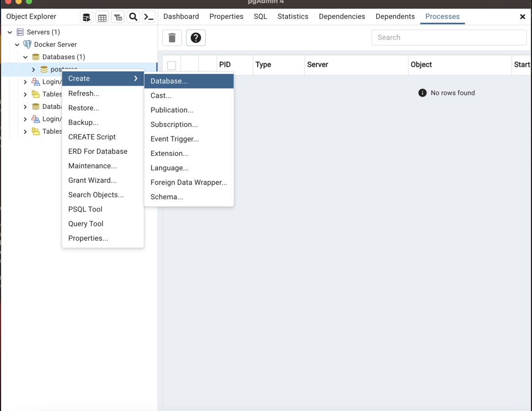Viewport: 532px width, 411px height.
Task: Open Grant Wizard... entry
Action: tap(103, 180)
